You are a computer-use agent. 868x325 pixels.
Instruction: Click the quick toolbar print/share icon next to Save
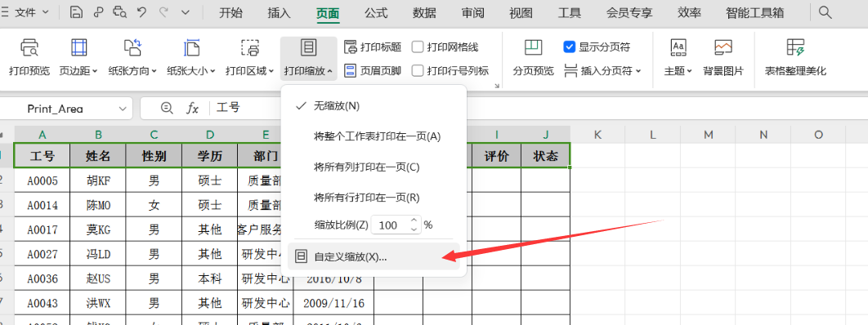click(x=98, y=12)
